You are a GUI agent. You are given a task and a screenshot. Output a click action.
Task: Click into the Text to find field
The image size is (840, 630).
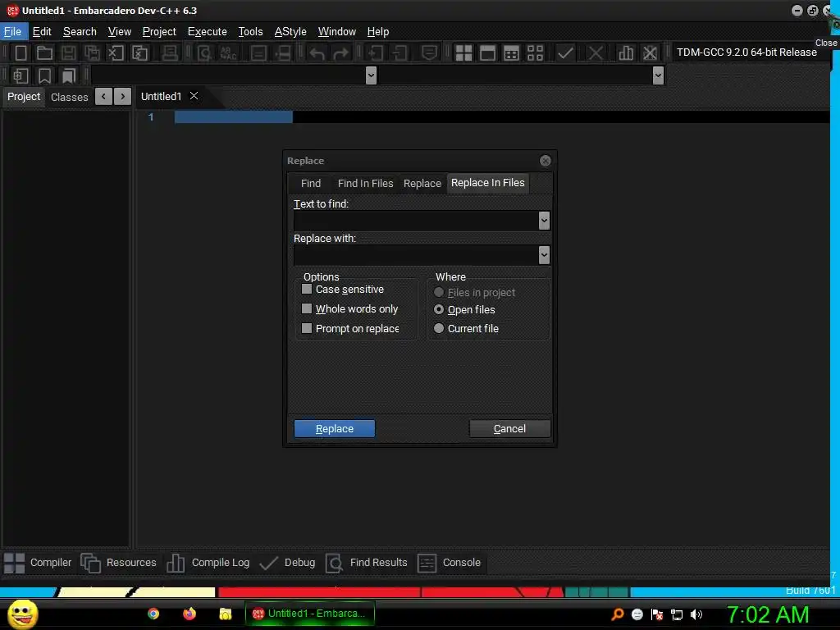[x=416, y=220]
